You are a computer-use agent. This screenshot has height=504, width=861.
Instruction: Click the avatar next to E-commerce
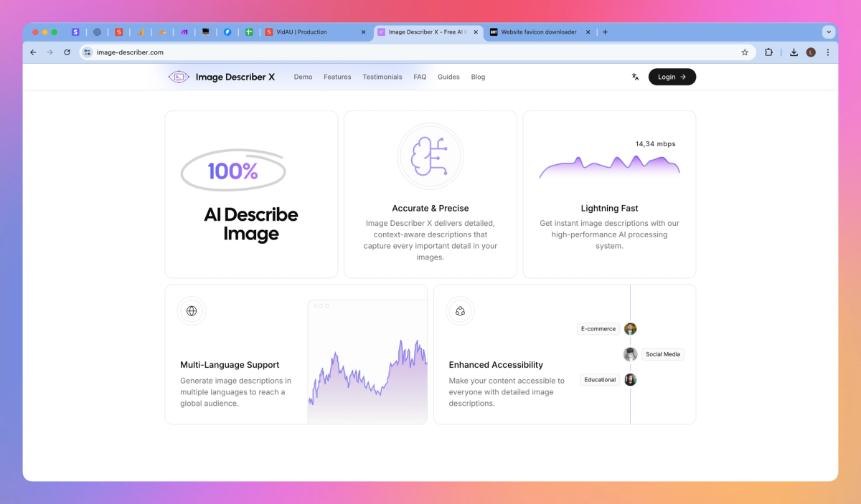tap(630, 329)
